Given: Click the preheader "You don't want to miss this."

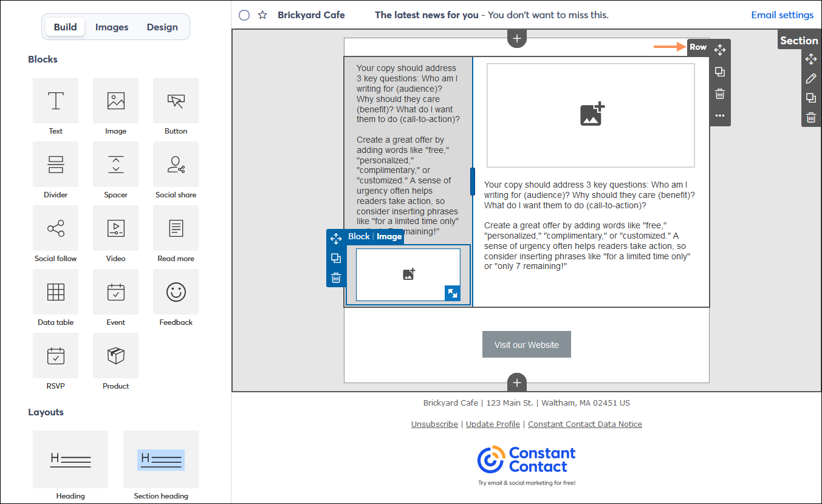Looking at the screenshot, I should point(548,15).
